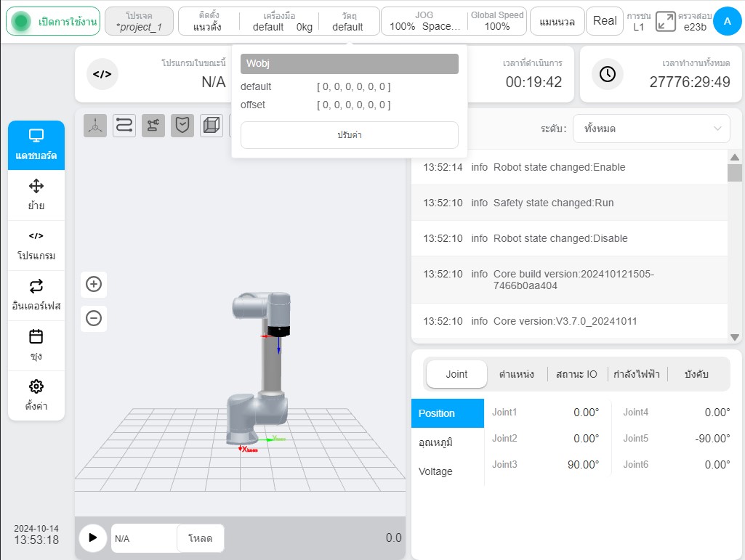Select the Position side tab
The height and width of the screenshot is (560, 745).
448,413
